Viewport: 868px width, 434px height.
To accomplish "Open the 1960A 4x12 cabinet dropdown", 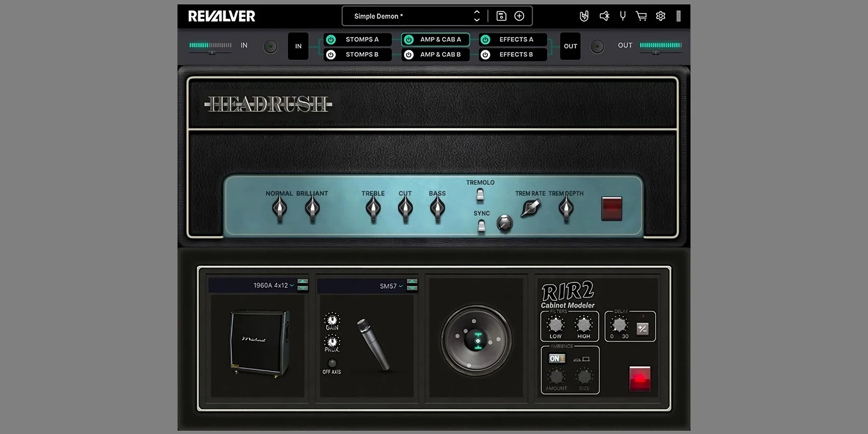I will coord(273,285).
